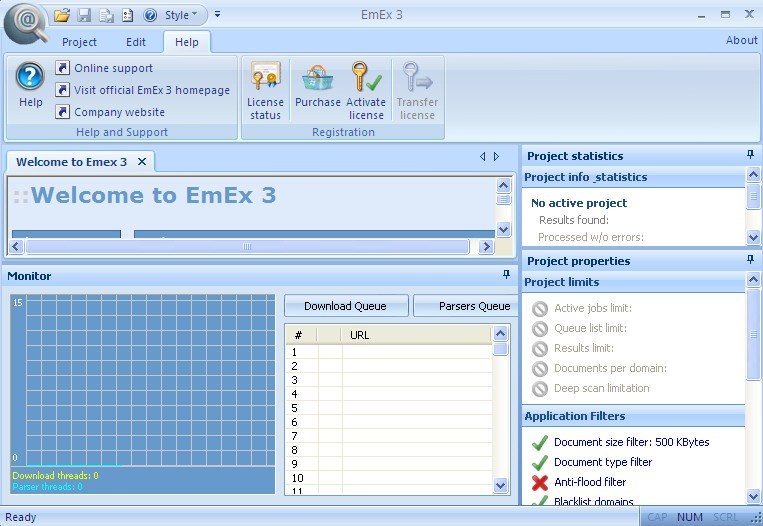Click the welcome page scroll down arrow

pos(503,229)
